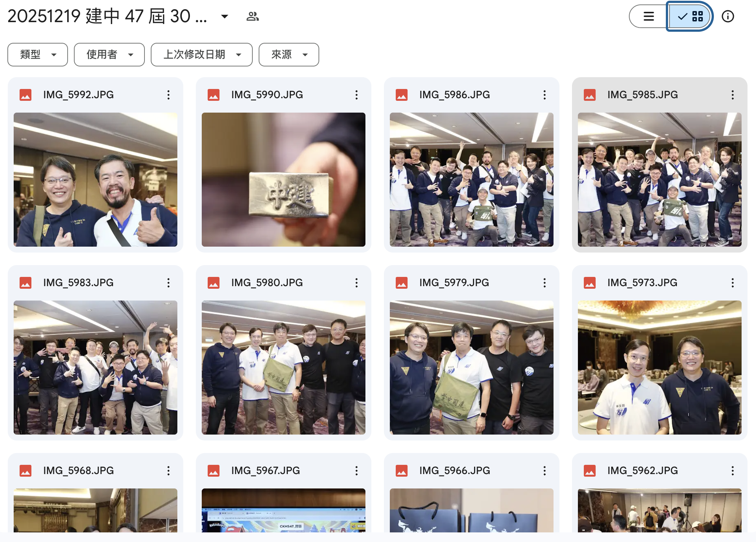Open more actions for IMG_5992.JPG
The image size is (756, 542).
point(168,95)
